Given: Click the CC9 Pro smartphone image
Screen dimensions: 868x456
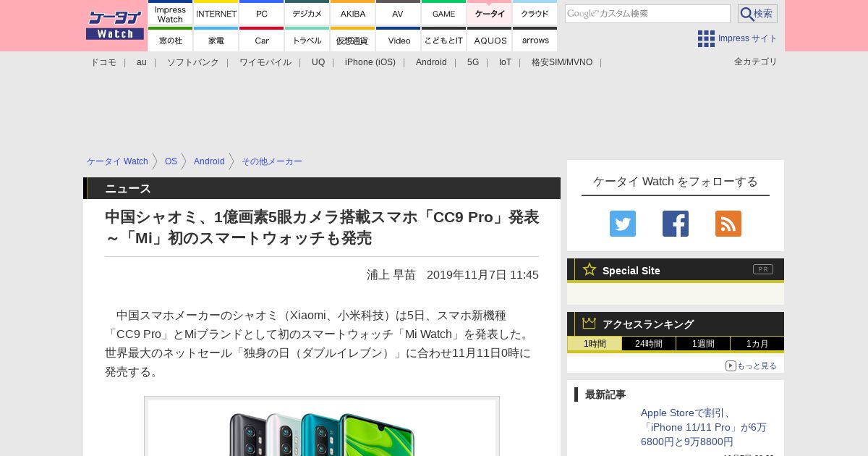Looking at the screenshot, I should click(x=322, y=427).
